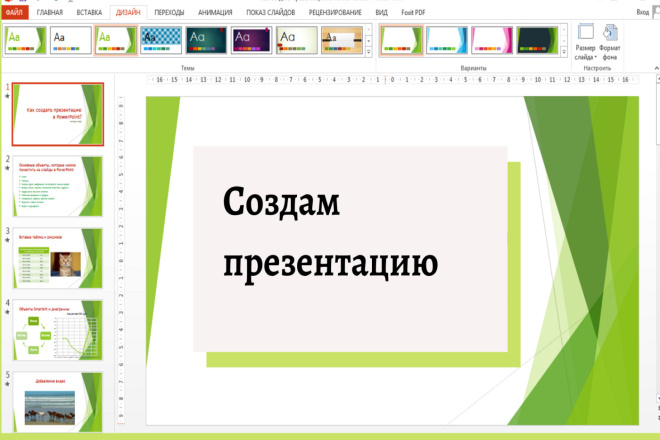Open the Foxit PDF tab
This screenshot has height=440, width=660.
click(x=413, y=12)
